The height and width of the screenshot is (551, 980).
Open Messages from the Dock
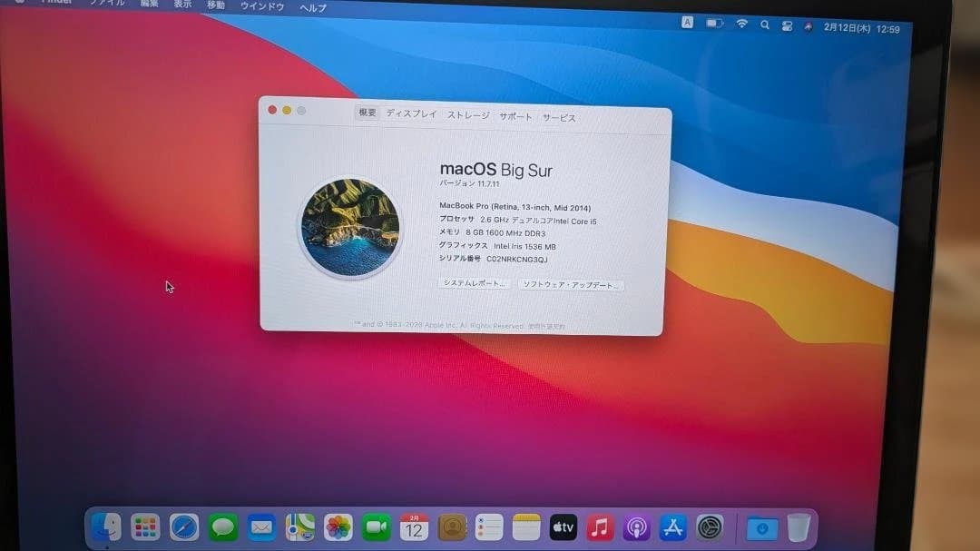click(224, 527)
